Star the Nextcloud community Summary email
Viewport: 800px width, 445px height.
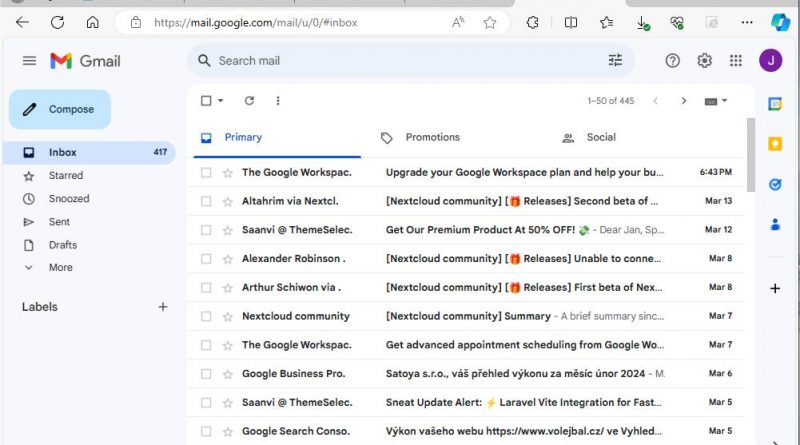[x=228, y=316]
